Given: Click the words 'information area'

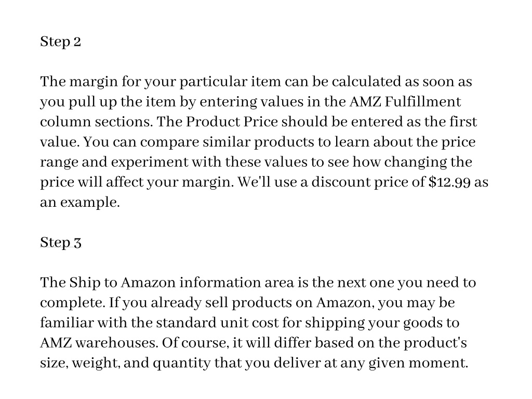Looking at the screenshot, I should coord(236,283).
